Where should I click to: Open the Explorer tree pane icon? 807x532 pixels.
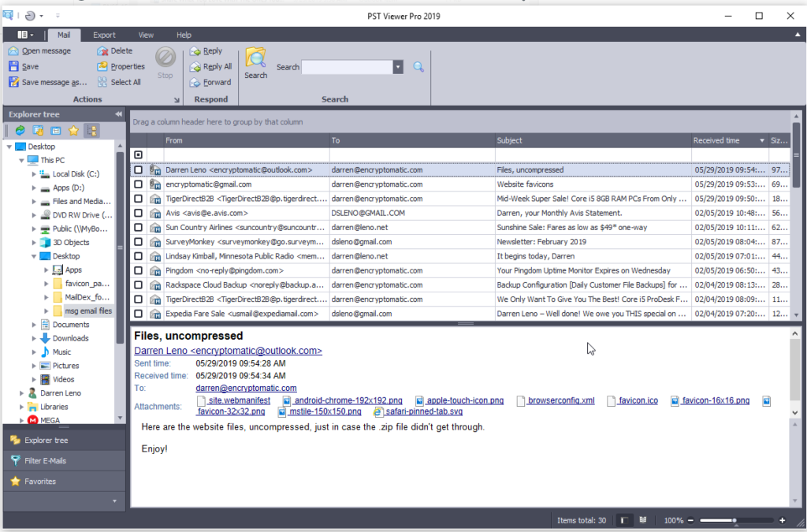16,441
